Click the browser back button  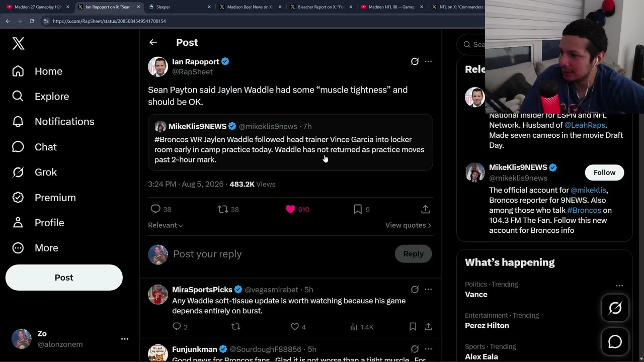pos(8,21)
